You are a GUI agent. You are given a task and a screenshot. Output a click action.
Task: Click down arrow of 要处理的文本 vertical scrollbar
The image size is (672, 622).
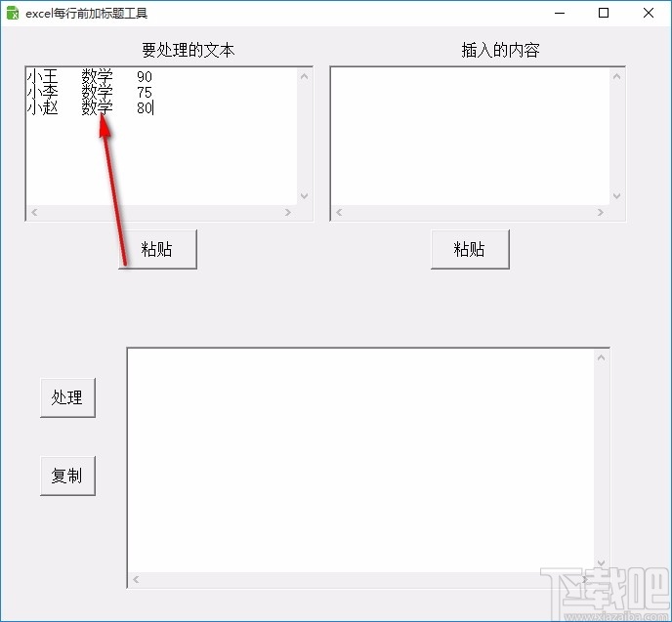pos(305,195)
